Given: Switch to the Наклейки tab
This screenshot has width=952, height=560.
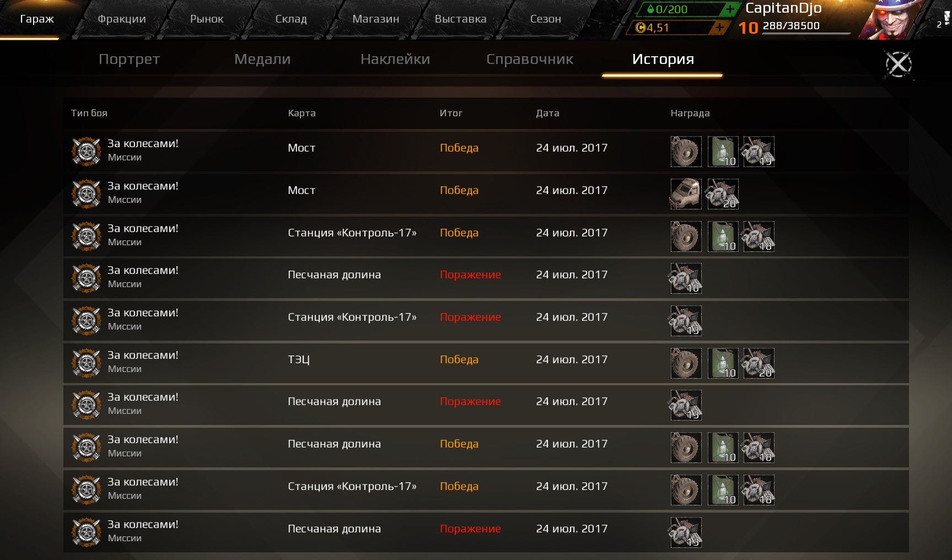Looking at the screenshot, I should point(395,59).
